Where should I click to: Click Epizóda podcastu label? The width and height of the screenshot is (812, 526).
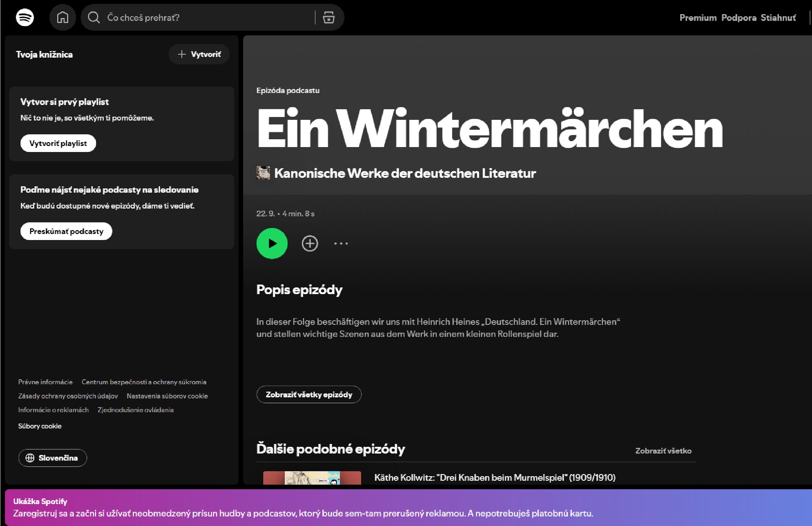click(288, 90)
